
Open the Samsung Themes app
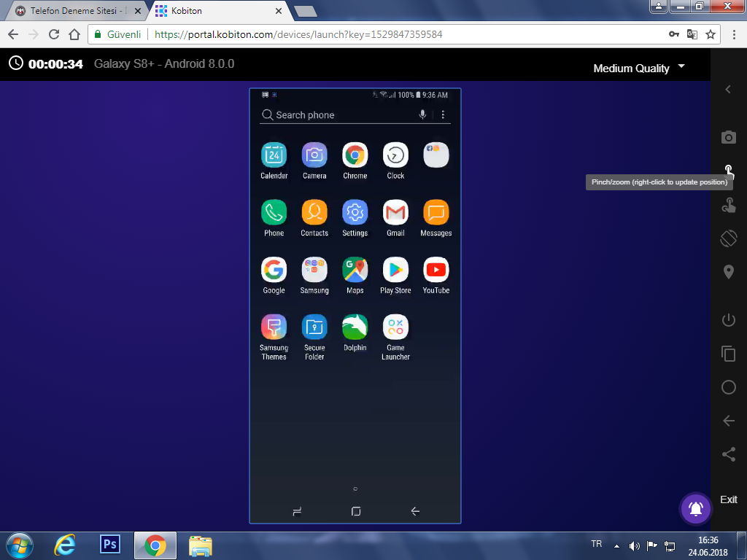[274, 327]
